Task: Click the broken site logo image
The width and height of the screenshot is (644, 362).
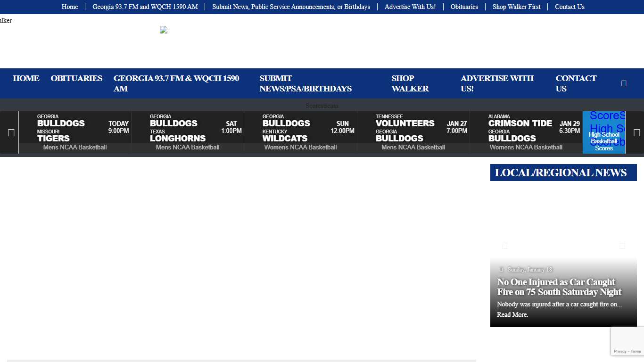Action: pos(164,30)
